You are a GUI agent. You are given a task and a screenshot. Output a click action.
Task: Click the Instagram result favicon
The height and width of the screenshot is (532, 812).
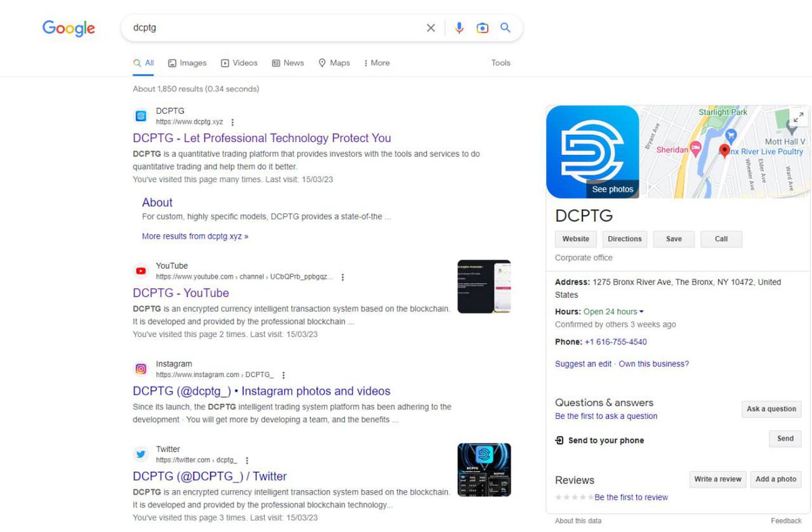click(141, 369)
